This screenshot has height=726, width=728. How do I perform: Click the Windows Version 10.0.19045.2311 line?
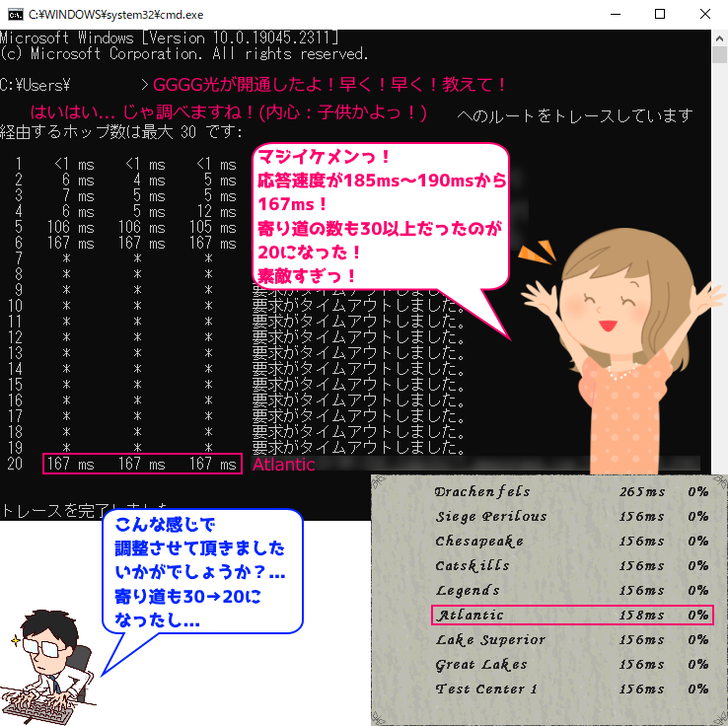(170, 37)
